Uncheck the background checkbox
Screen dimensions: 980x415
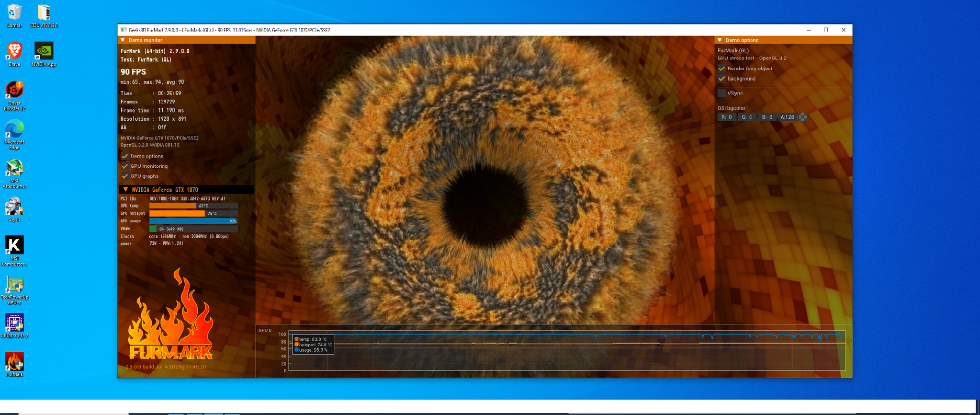(x=721, y=79)
